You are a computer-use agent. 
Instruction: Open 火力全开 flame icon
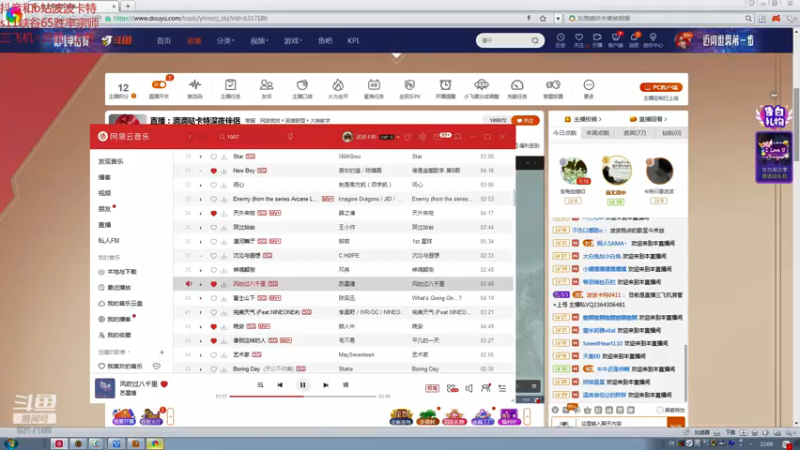tap(338, 85)
